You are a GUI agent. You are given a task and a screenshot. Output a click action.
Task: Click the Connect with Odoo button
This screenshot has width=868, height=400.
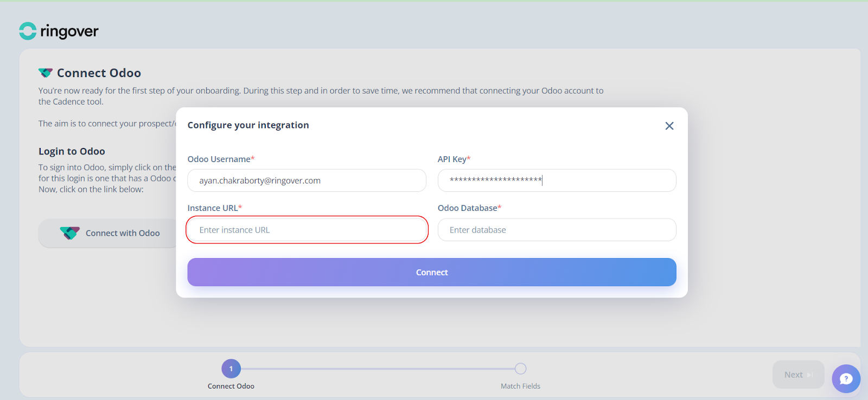tap(107, 233)
